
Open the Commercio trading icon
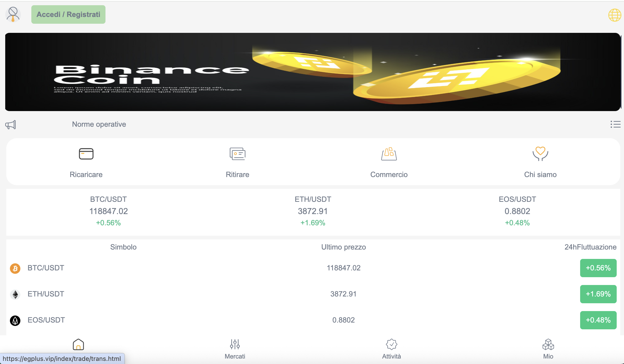point(389,154)
